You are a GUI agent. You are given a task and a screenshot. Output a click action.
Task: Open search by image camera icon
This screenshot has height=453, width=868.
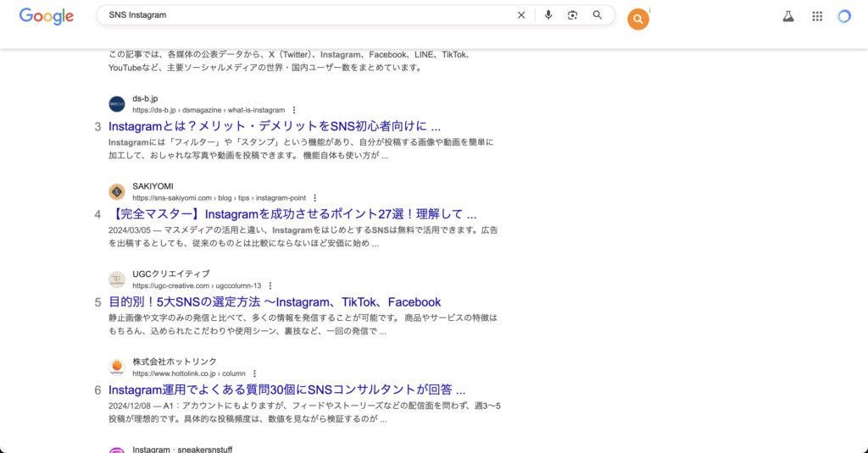click(572, 15)
